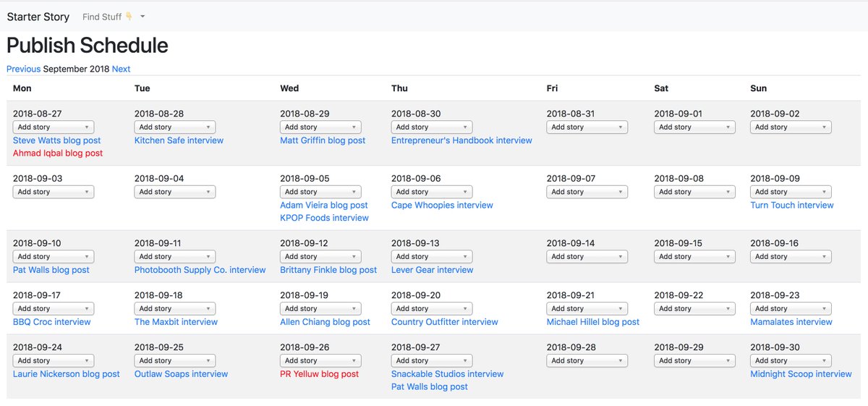Open Entrepreneur's Handbook interview

461,140
